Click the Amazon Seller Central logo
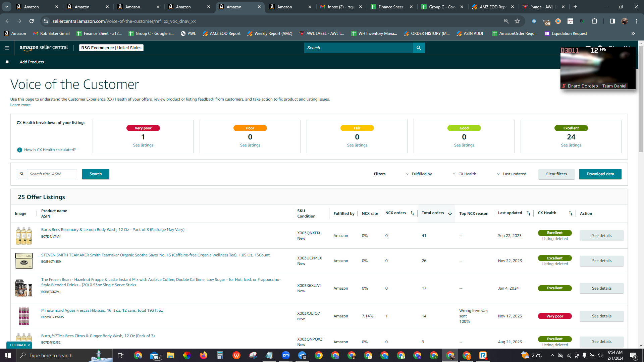 (x=44, y=48)
